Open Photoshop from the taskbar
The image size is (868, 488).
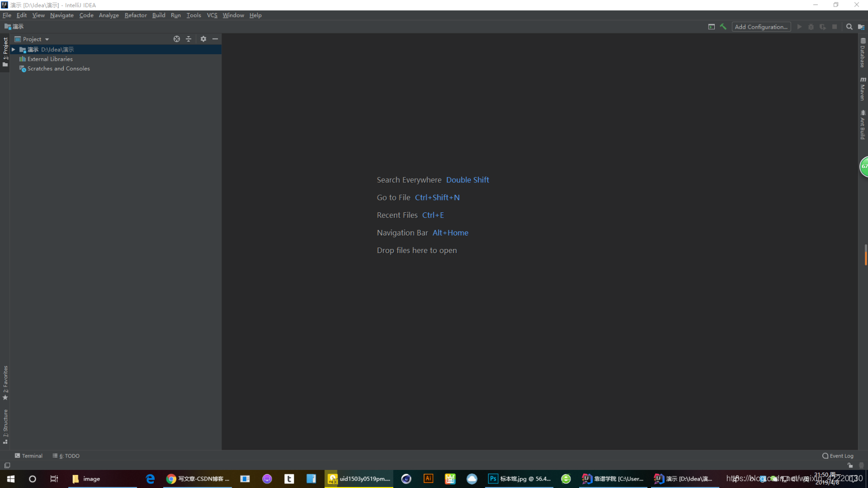pos(519,479)
